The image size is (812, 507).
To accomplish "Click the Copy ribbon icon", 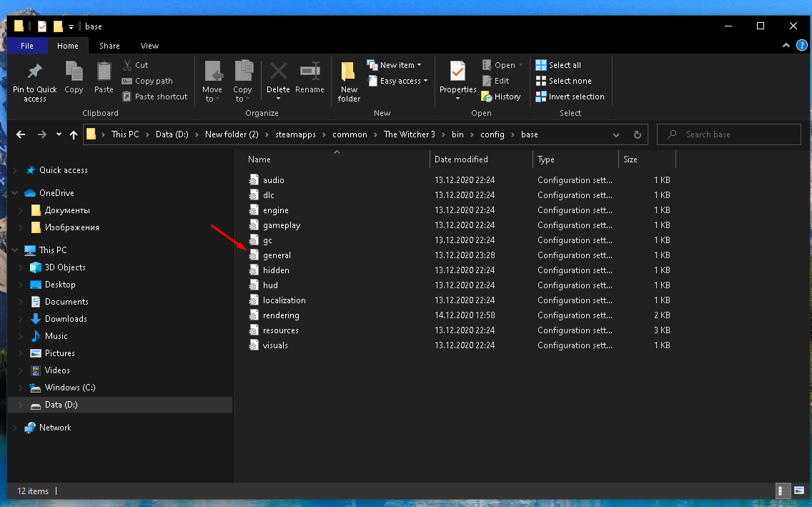I will pyautogui.click(x=74, y=71).
